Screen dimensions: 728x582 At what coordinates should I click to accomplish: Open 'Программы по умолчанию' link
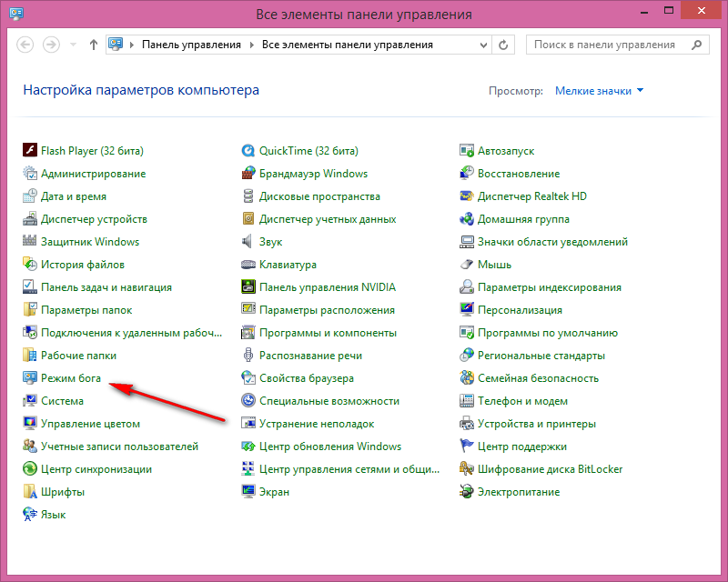click(x=548, y=332)
